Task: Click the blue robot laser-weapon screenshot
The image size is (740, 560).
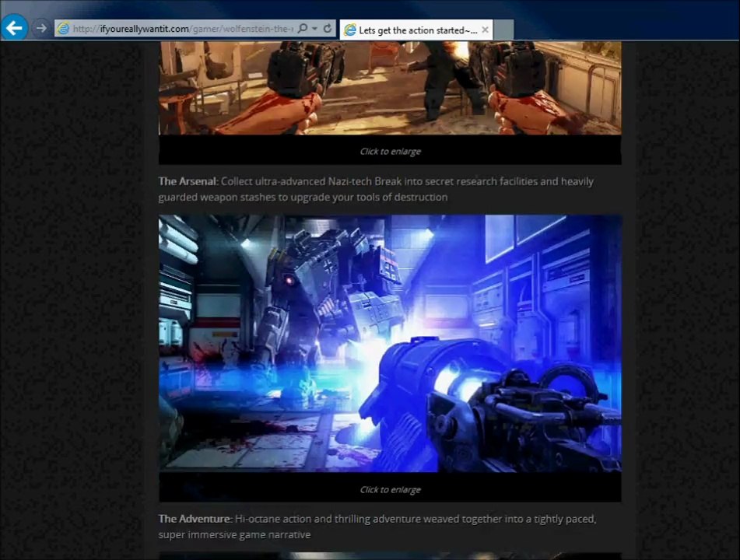Action: point(390,344)
